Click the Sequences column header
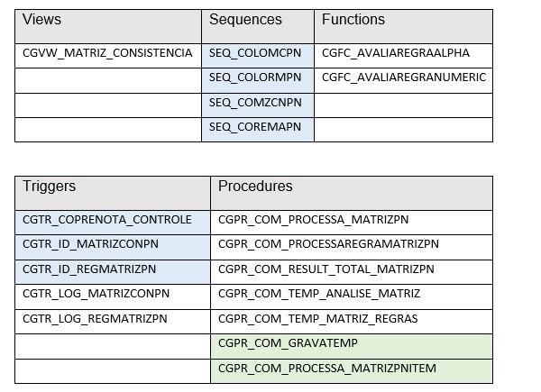541x392 pixels. coord(245,20)
